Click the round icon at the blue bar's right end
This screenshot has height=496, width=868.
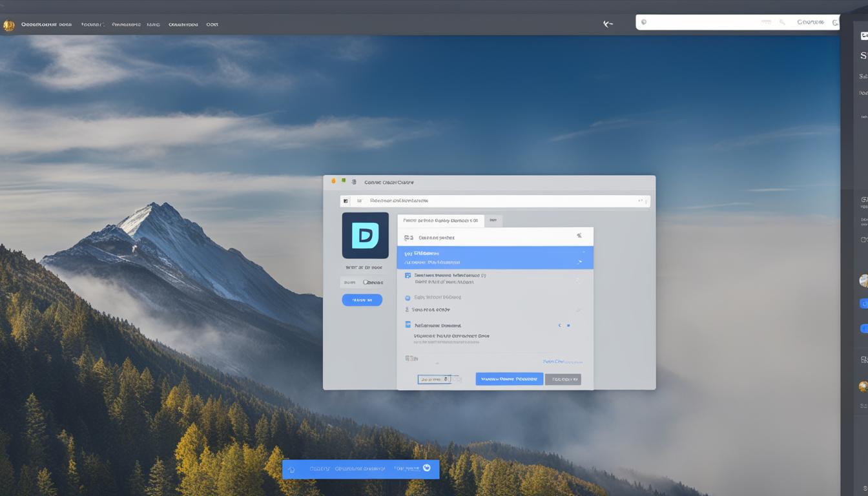(x=426, y=468)
